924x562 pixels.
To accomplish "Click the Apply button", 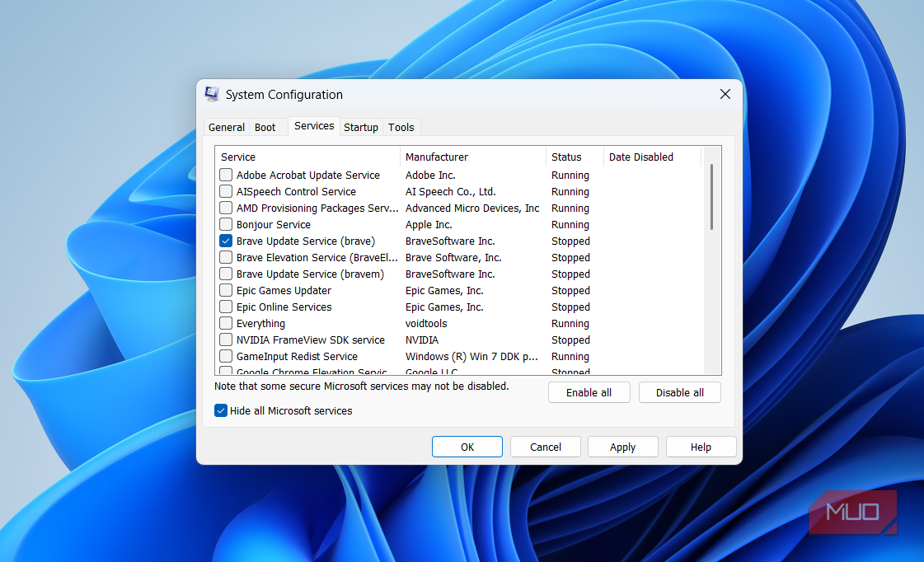I will pyautogui.click(x=623, y=447).
